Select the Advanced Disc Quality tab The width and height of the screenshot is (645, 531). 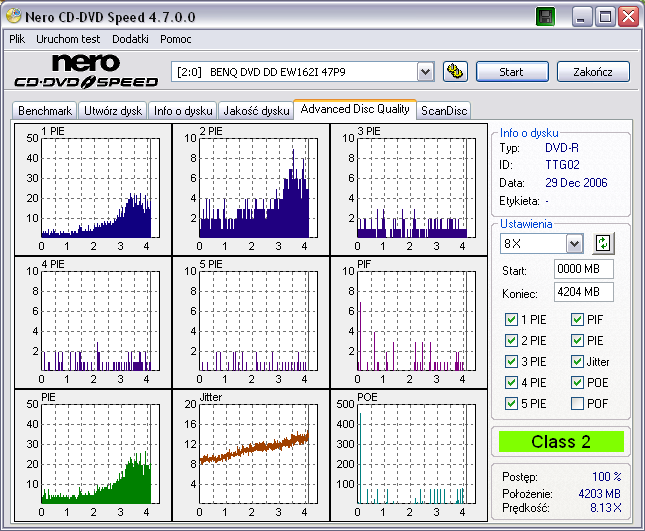355,109
